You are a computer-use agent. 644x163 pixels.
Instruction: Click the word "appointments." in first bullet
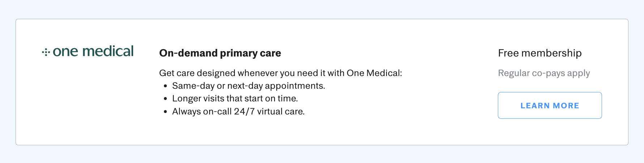click(295, 86)
